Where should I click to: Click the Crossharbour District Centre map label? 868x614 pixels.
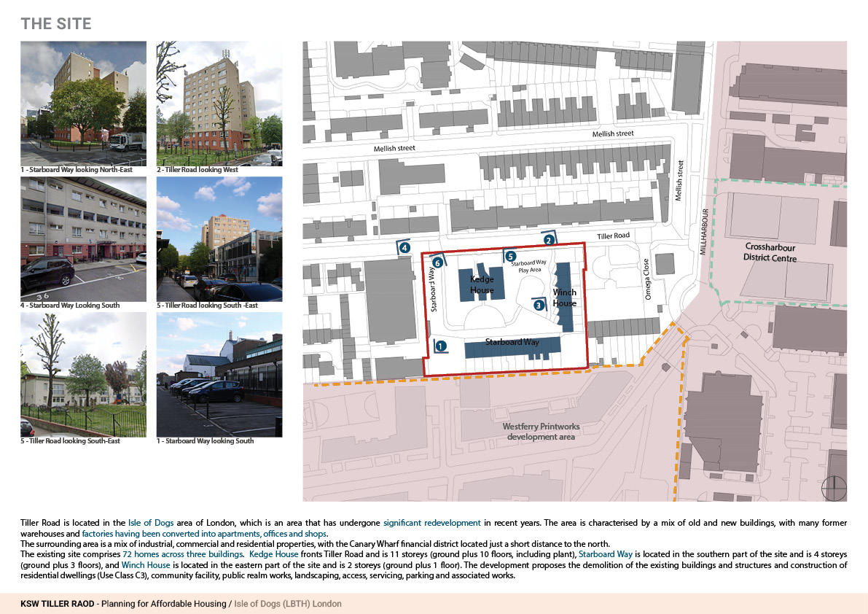(770, 252)
